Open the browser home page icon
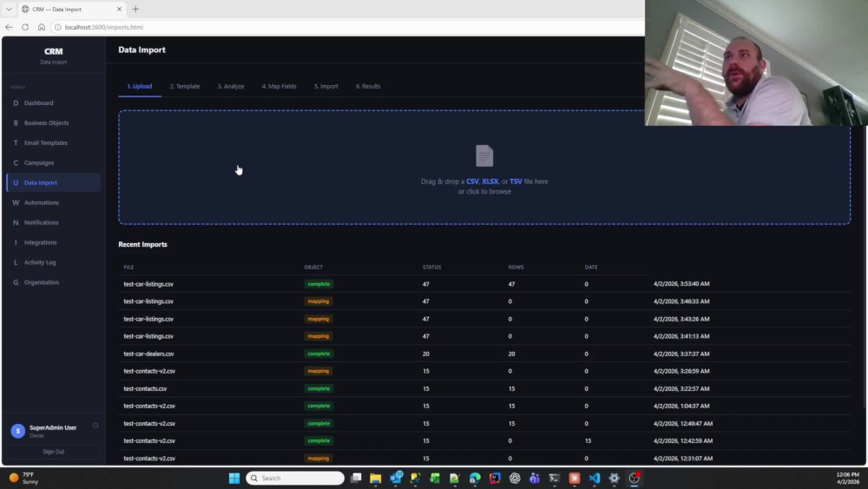868x489 pixels. click(x=42, y=27)
